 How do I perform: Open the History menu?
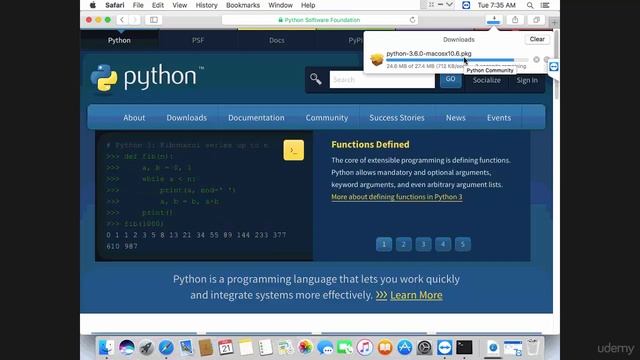[207, 5]
